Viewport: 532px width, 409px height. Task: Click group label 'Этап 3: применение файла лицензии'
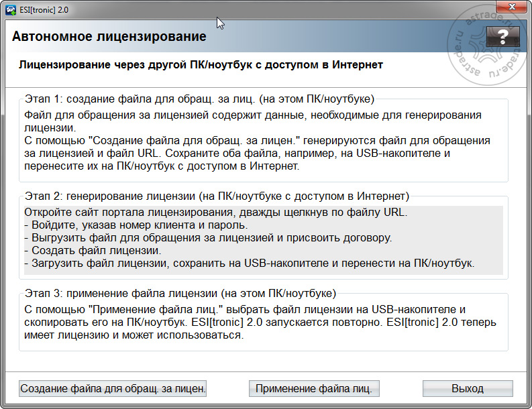point(121,294)
